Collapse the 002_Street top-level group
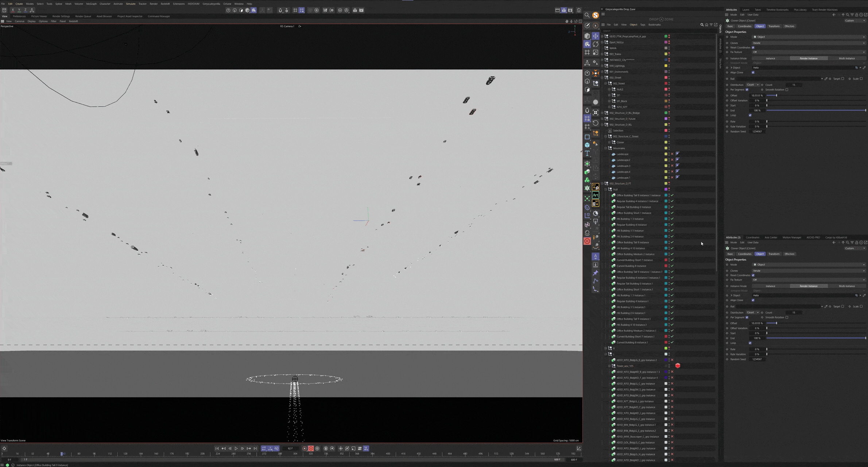Image resolution: width=868 pixels, height=467 pixels. pyautogui.click(x=602, y=78)
